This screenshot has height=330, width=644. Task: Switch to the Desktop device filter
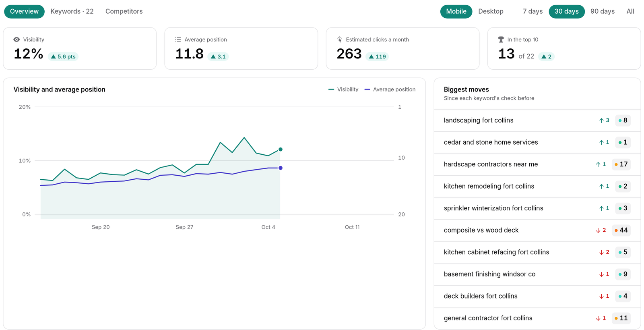click(x=491, y=11)
